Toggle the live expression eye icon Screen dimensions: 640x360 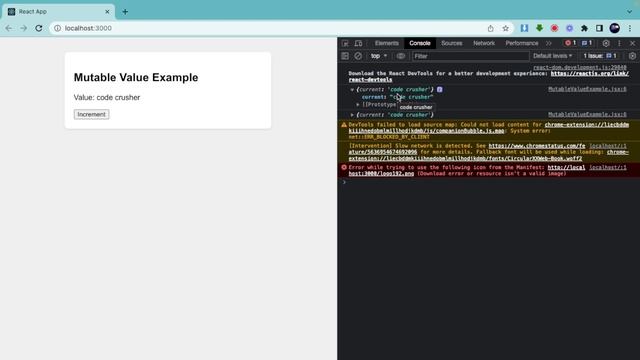(401, 56)
